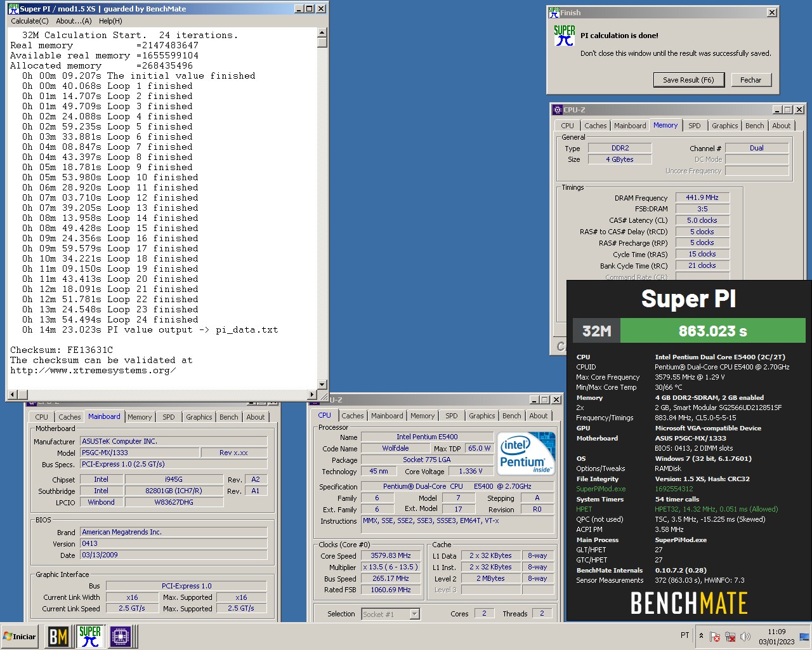Click the Checksum: FE13631C line
Image resolution: width=812 pixels, height=650 pixels.
click(62, 350)
